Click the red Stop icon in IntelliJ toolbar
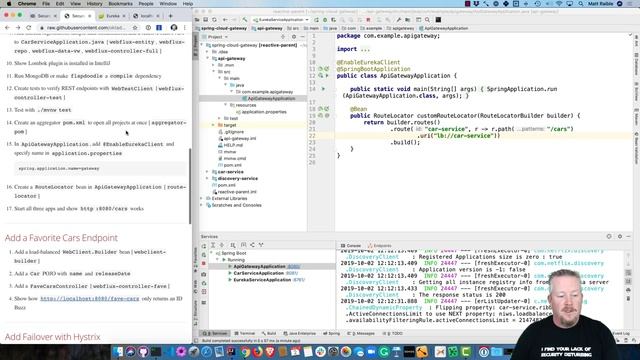 point(368,20)
